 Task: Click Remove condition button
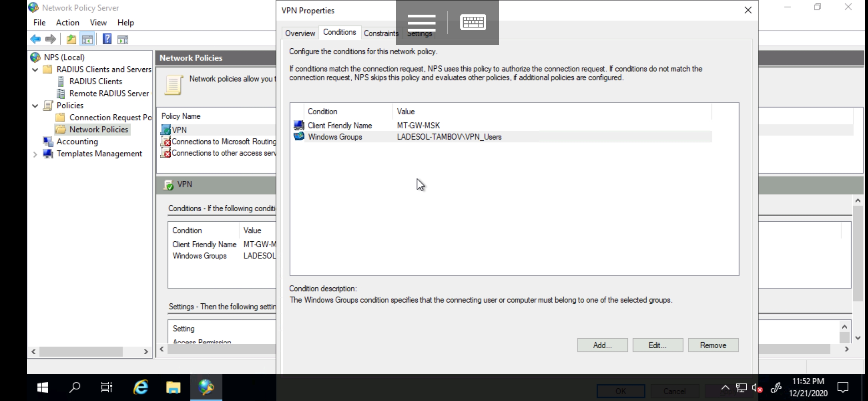coord(713,345)
